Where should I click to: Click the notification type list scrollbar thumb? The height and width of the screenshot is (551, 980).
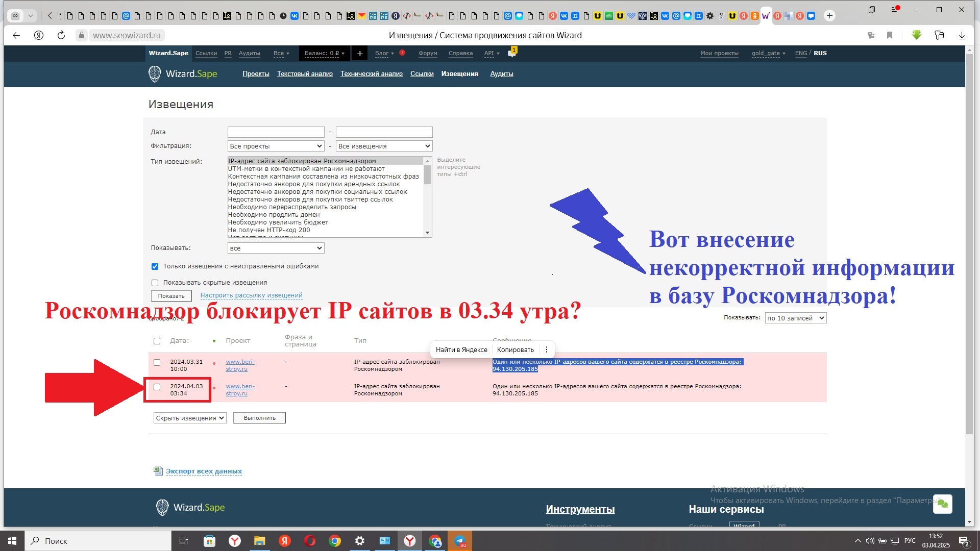[427, 174]
